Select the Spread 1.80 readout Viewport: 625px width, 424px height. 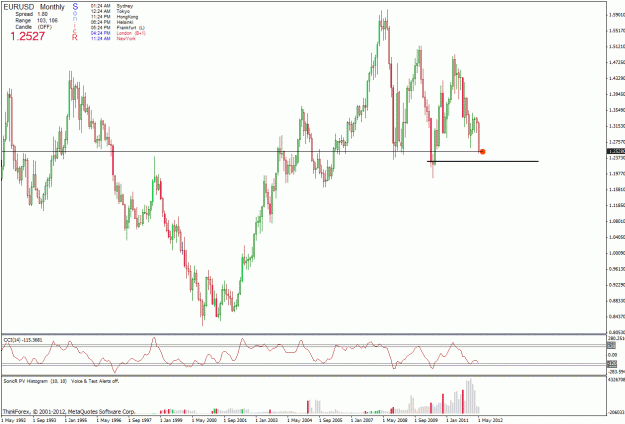[x=31, y=14]
